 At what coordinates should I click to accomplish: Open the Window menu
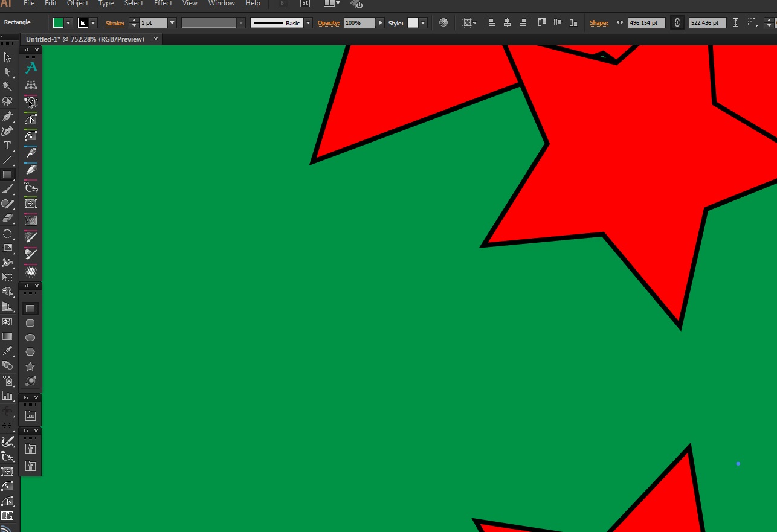point(222,4)
